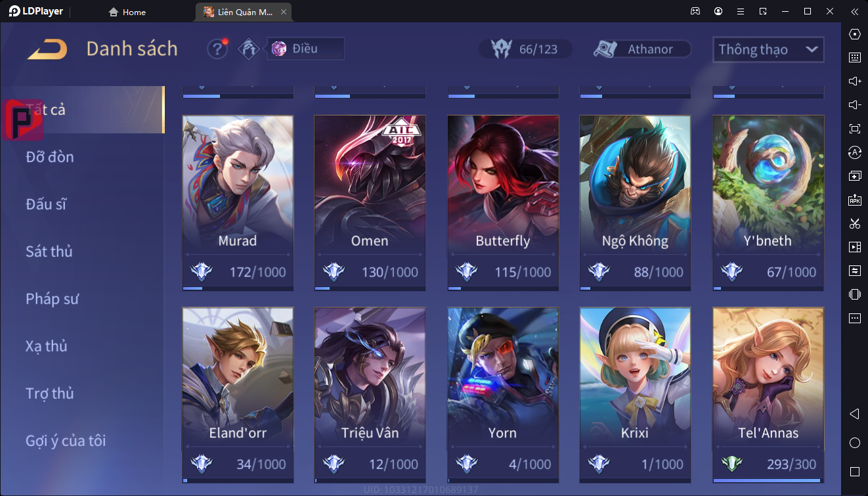
Task: Select the Sát thủ category tab
Action: 49,252
